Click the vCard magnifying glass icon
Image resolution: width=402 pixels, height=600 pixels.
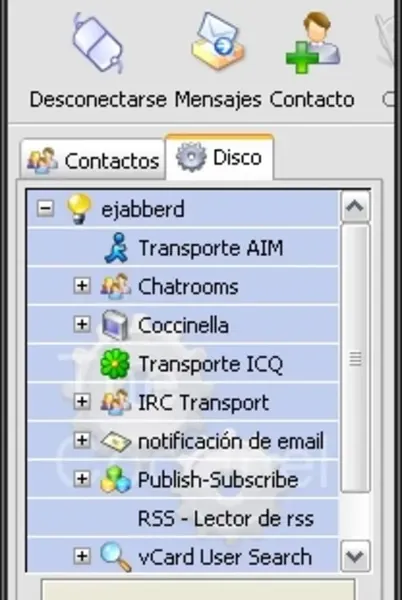point(116,557)
